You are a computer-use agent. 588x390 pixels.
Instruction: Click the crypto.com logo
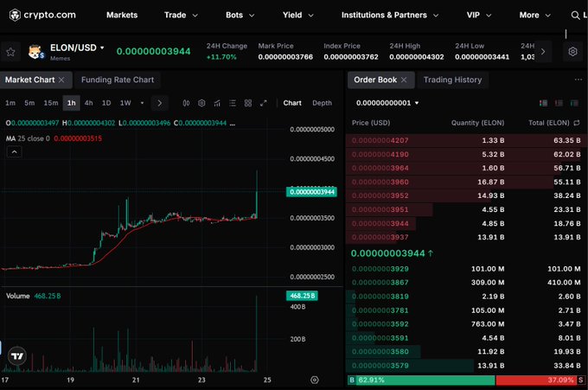pyautogui.click(x=42, y=15)
